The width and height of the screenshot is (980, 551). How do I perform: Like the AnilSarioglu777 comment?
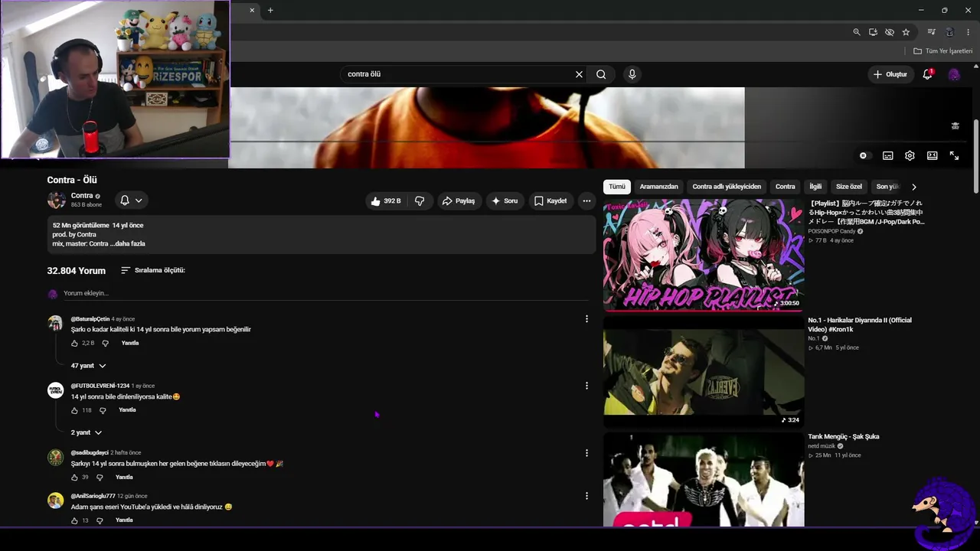[74, 520]
